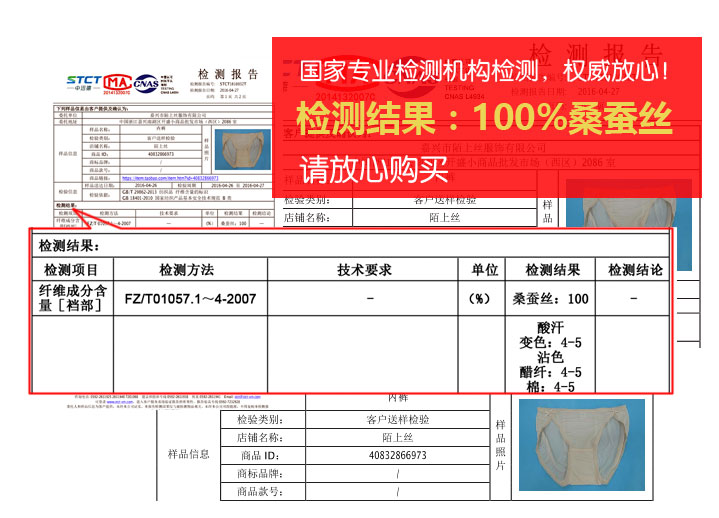Click the 样品信息 label in bottom table
Screen dimensions: 719x518
(x=188, y=454)
